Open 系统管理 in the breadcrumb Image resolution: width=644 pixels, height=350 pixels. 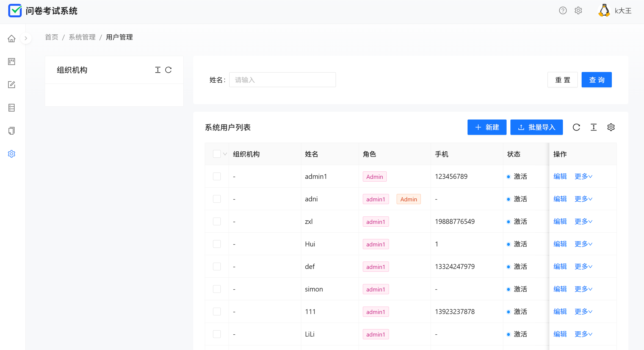(x=82, y=37)
